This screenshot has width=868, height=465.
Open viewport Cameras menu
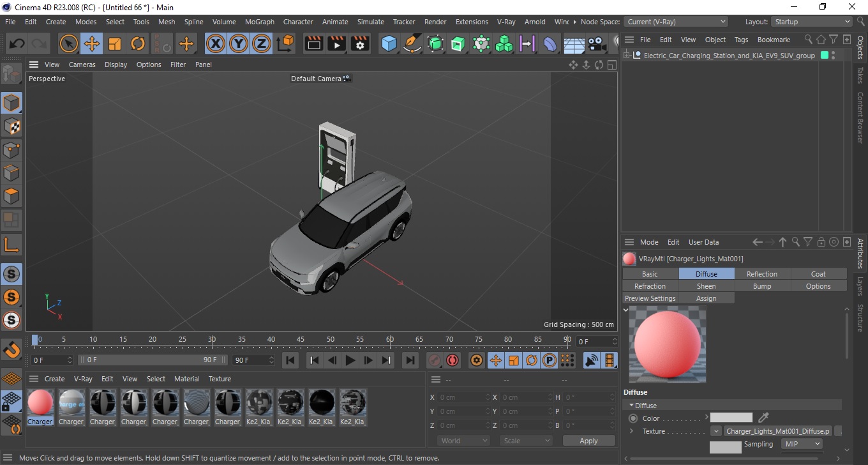tap(82, 65)
